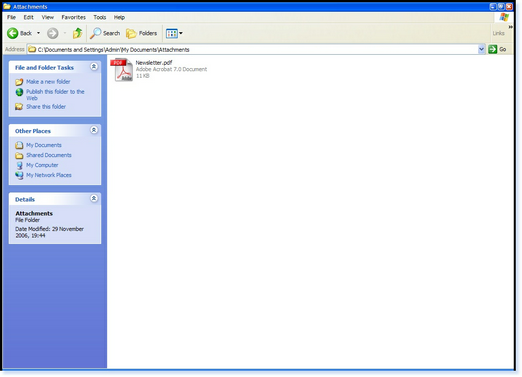Minimize the Attachments window

tap(493, 6)
